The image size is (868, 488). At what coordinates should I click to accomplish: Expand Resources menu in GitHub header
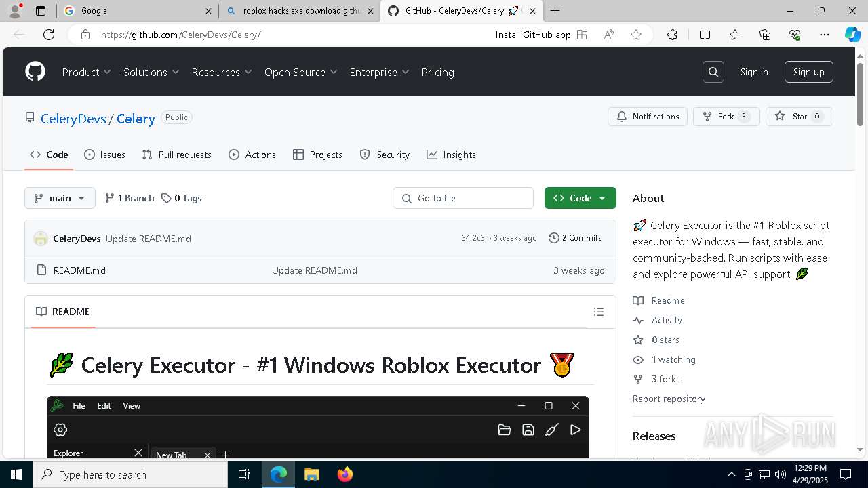222,72
